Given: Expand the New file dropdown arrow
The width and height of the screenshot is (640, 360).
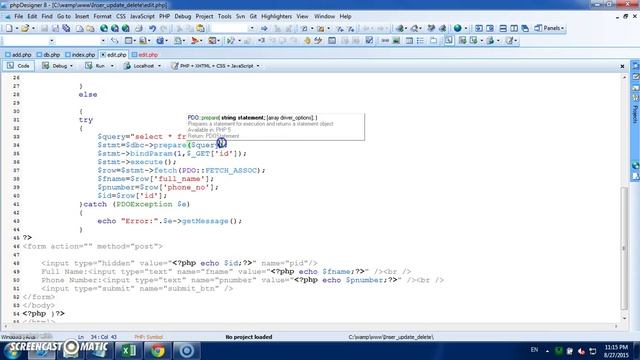Looking at the screenshot, I should click(17, 29).
